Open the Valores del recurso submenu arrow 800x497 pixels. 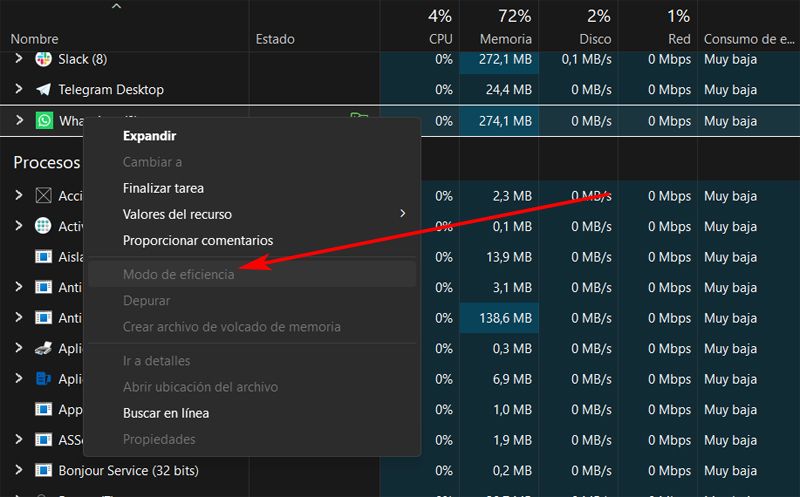[403, 213]
